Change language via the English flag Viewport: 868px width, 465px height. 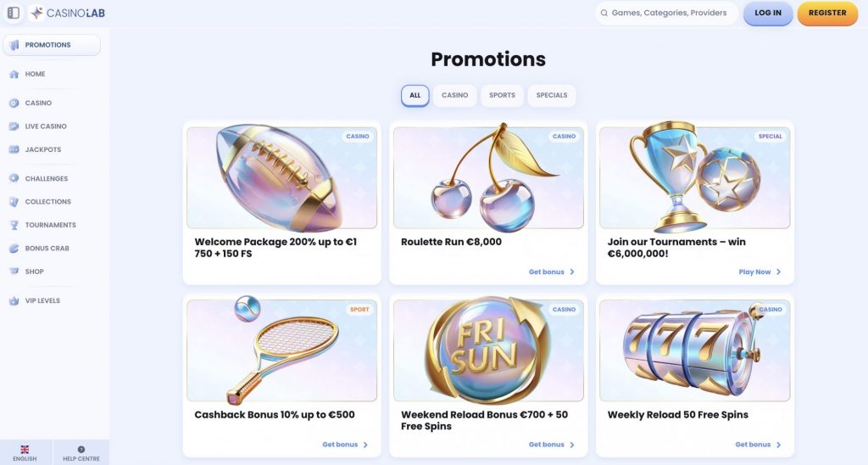(x=25, y=450)
